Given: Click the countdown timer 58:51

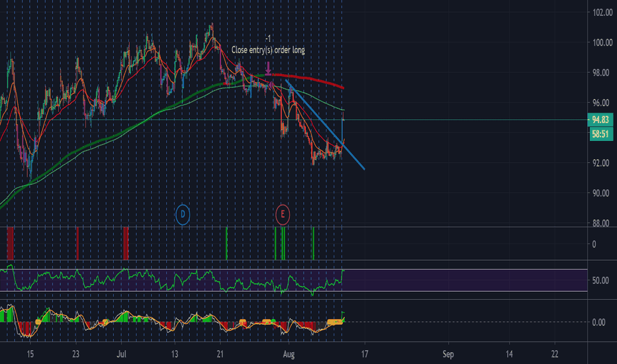Looking at the screenshot, I should 600,134.
